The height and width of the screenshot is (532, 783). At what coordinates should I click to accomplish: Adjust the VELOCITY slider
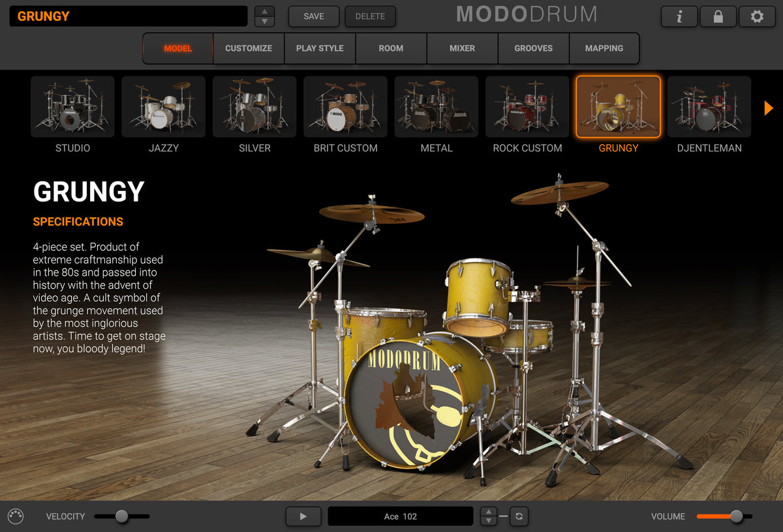(x=122, y=516)
